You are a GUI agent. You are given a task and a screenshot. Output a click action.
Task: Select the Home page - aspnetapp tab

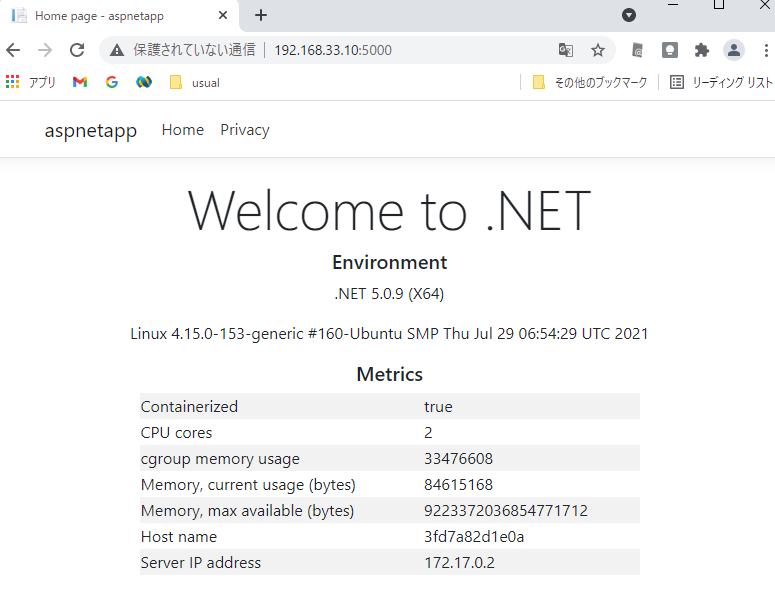pos(110,16)
